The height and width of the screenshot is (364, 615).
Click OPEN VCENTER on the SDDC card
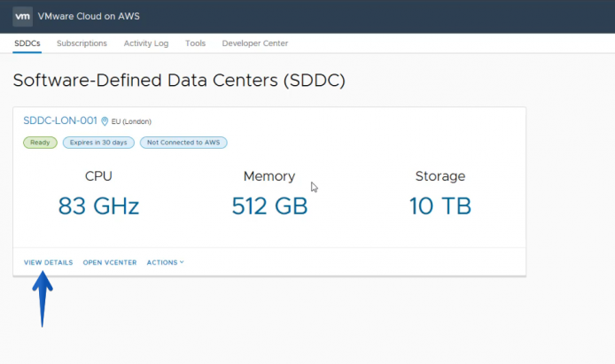tap(110, 262)
